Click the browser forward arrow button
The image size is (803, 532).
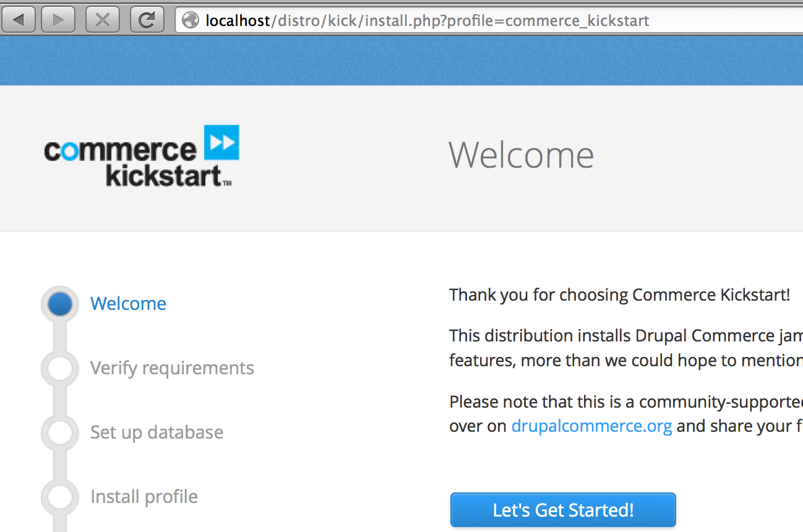(x=58, y=20)
